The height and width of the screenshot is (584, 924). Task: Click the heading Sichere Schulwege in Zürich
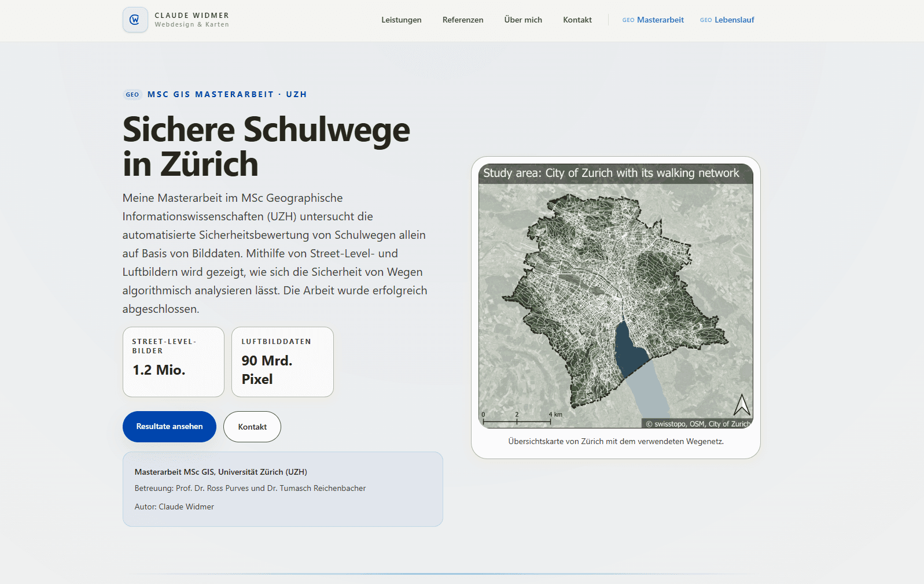click(x=266, y=147)
